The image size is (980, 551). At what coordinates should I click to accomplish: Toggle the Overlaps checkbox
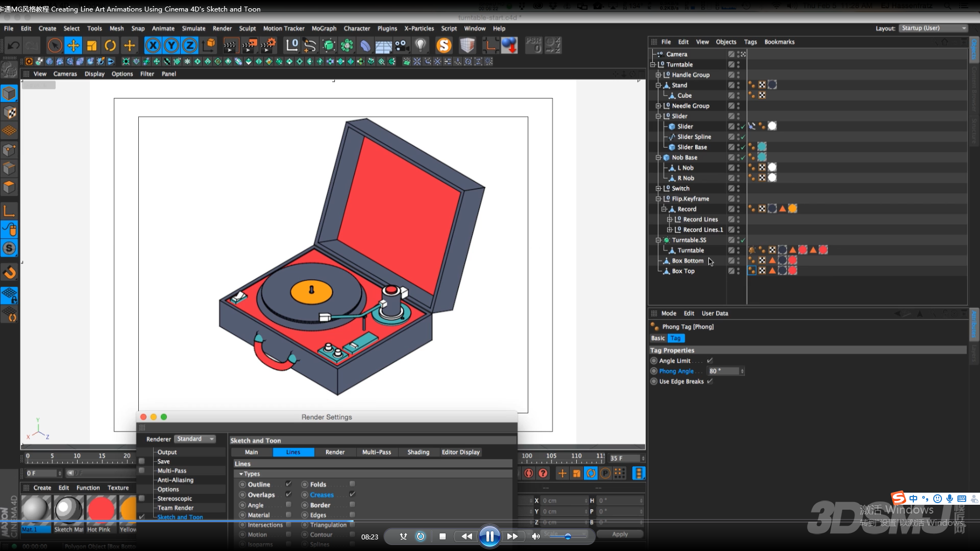coord(288,494)
